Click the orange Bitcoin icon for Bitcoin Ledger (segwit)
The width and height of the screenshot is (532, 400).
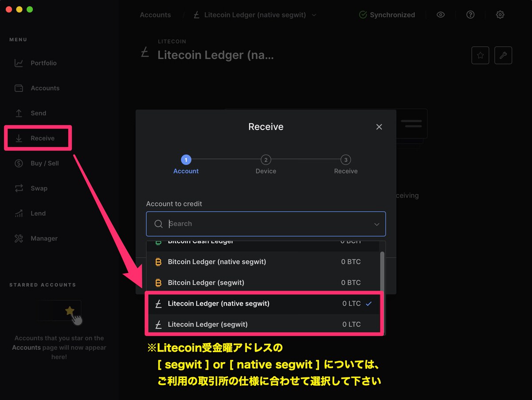pos(158,282)
